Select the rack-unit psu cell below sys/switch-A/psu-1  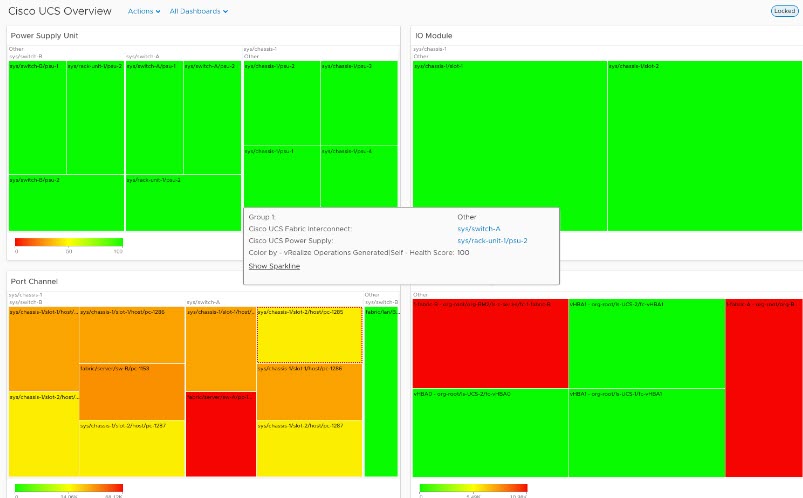[183, 203]
